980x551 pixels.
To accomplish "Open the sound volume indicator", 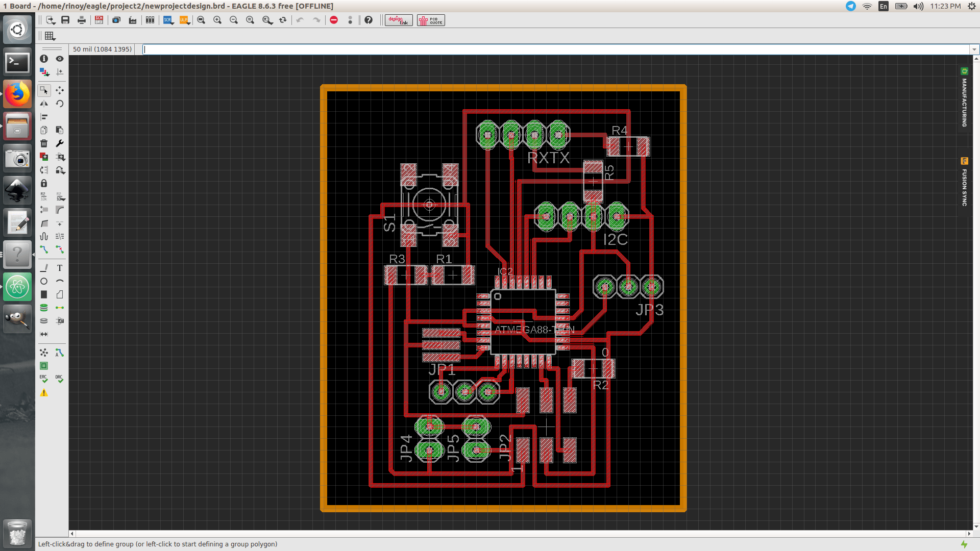I will (x=918, y=6).
